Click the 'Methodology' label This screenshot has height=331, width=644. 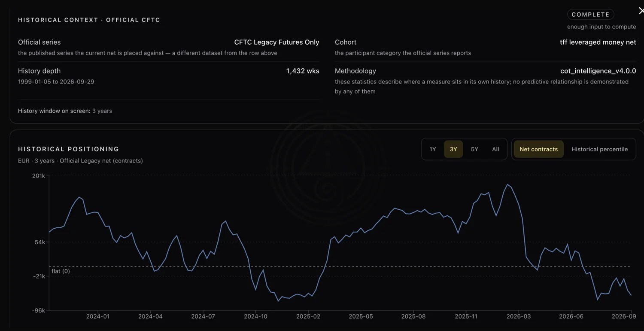pyautogui.click(x=355, y=71)
